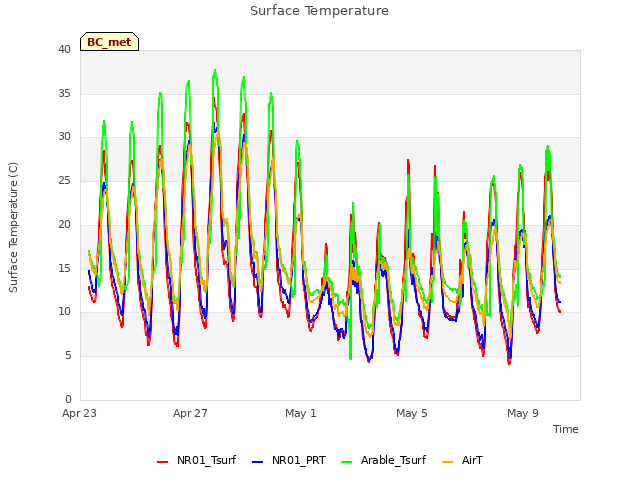
Task: Click the red NR01_Tsurf legend swatch
Action: 162,462
